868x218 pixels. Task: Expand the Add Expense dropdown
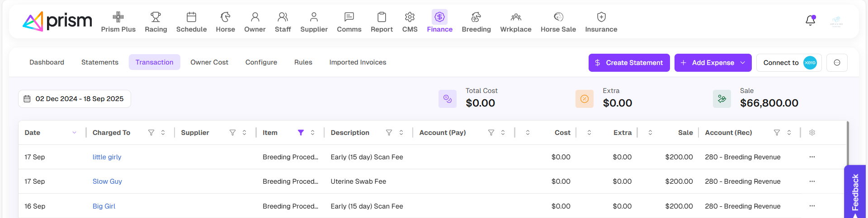pos(743,63)
